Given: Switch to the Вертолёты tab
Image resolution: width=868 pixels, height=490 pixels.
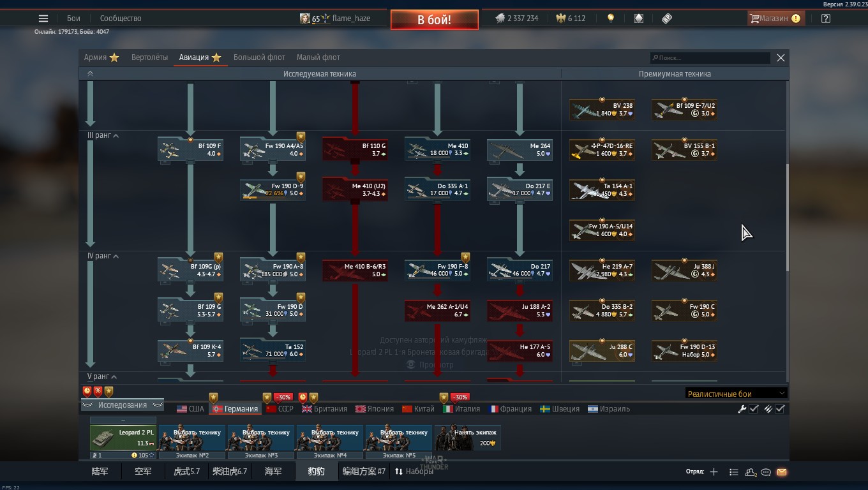Looking at the screenshot, I should coord(149,57).
